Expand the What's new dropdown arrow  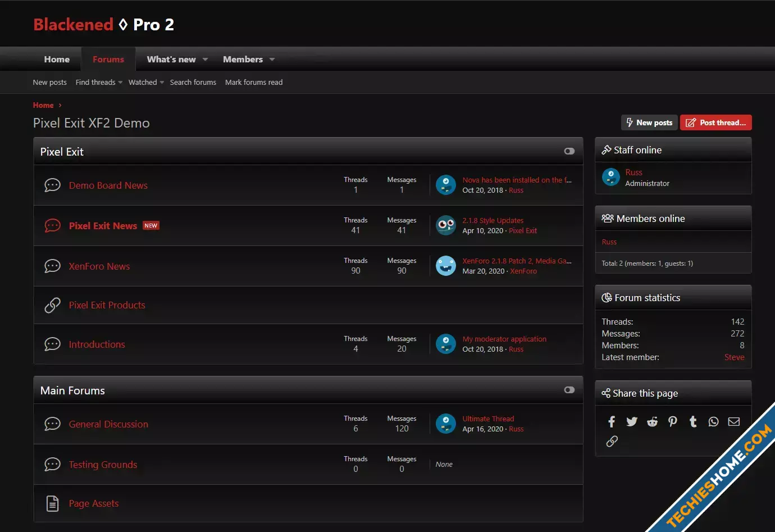pyautogui.click(x=205, y=60)
